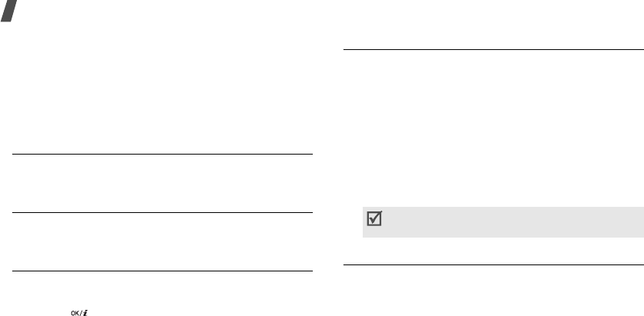Click blank area above the gray note box
Viewport: 644px width, 316px height.
click(493, 177)
